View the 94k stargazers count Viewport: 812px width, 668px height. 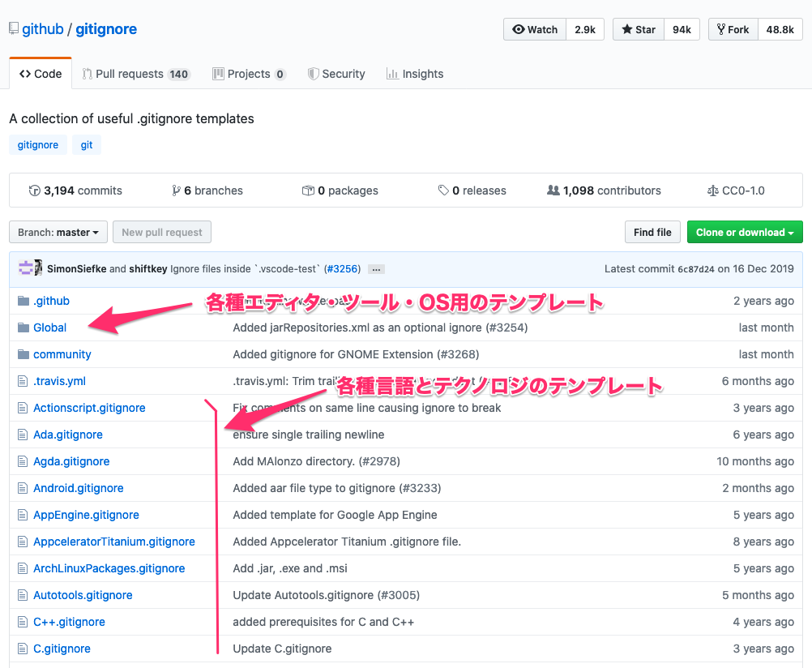[682, 29]
